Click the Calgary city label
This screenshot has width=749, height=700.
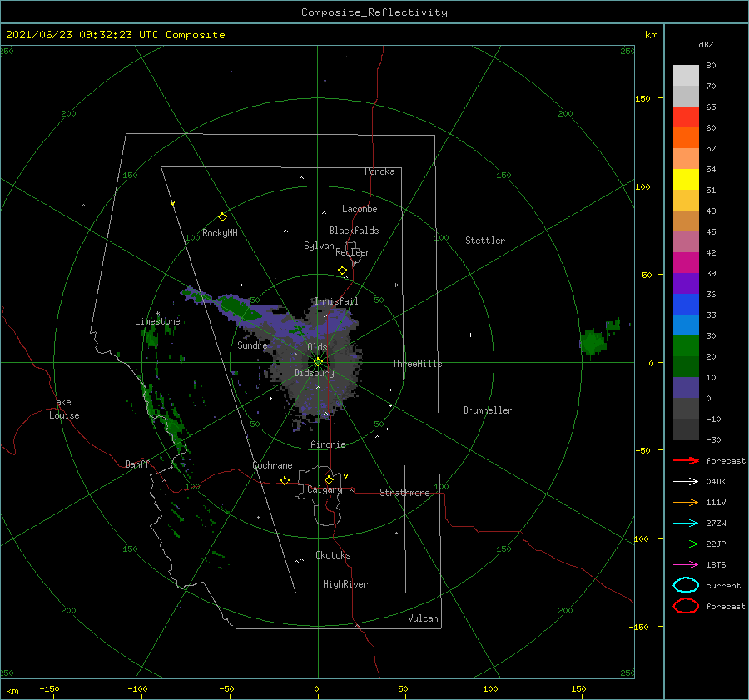pos(325,489)
